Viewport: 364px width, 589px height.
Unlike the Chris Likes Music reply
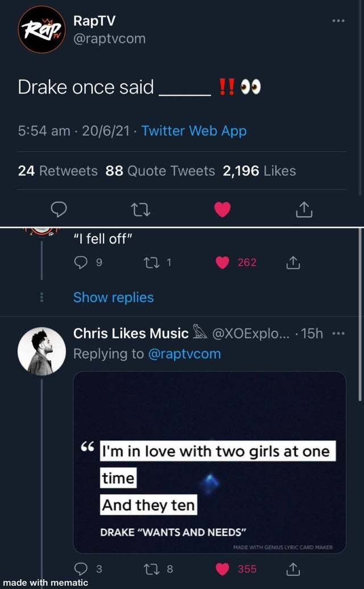224,569
